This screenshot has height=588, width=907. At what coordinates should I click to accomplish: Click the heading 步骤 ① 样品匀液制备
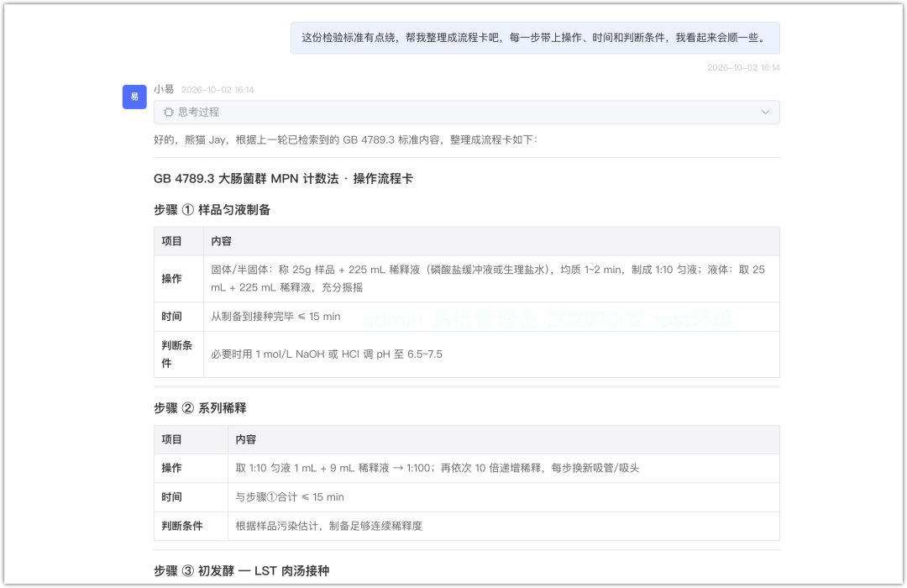point(212,210)
